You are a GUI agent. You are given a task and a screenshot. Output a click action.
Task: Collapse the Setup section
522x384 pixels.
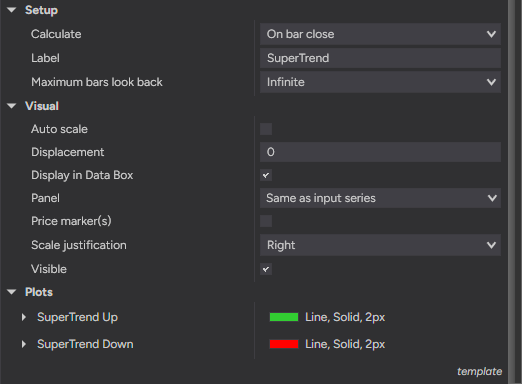tap(12, 10)
